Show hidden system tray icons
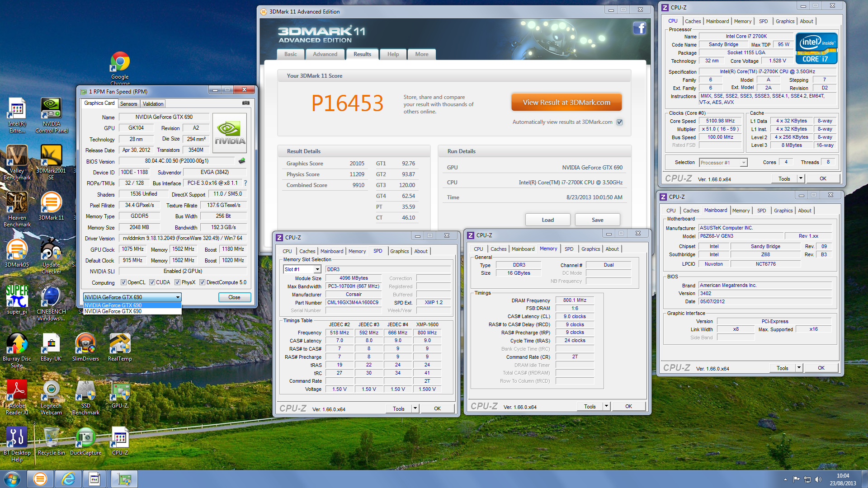Image resolution: width=868 pixels, height=488 pixels. pyautogui.click(x=785, y=479)
